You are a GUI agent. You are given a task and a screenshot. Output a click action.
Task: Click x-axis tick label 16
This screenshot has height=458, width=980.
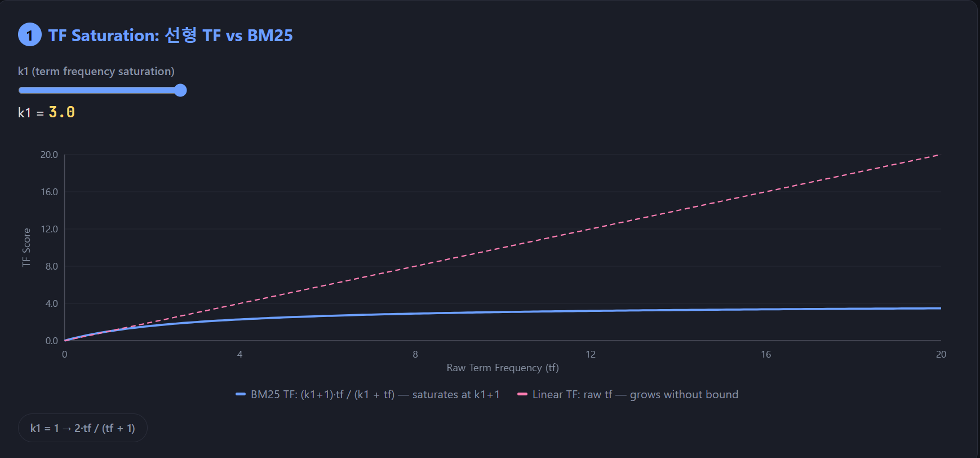[766, 354]
